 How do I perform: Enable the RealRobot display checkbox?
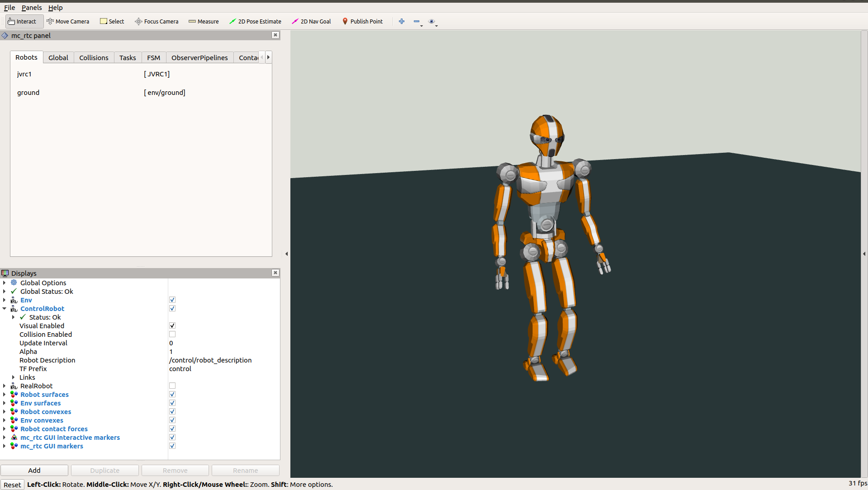tap(172, 386)
